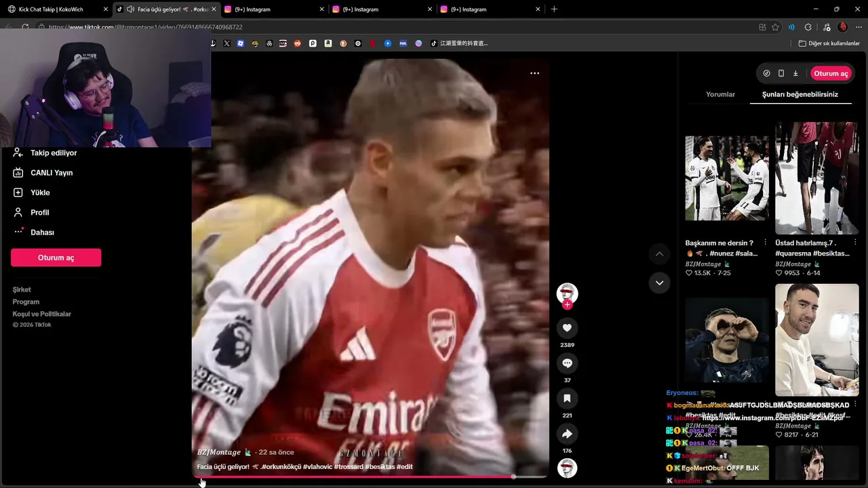Open the Şirket footer link
Screen dimensions: 868x488
22,290
